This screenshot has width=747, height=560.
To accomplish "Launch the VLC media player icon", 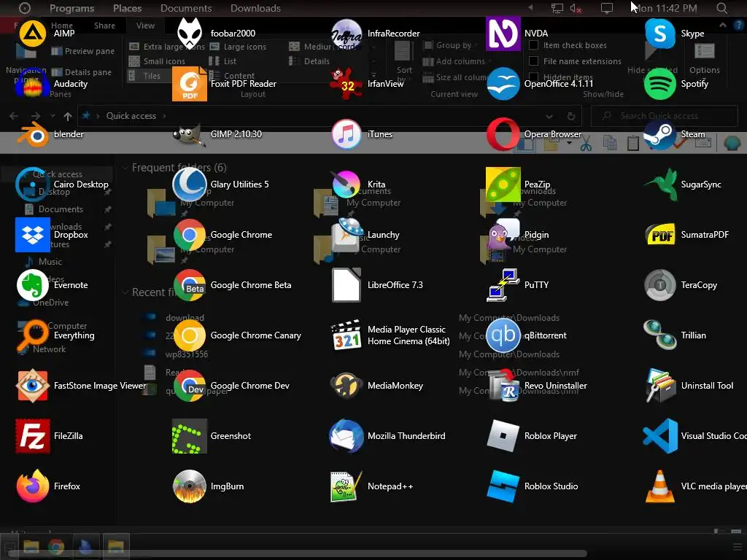I will pyautogui.click(x=659, y=486).
